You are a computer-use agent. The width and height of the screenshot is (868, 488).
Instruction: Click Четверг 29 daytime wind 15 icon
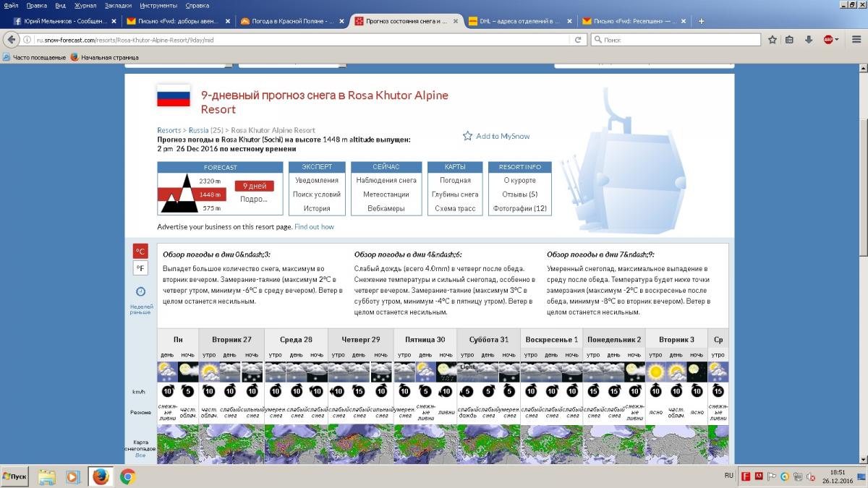point(359,391)
